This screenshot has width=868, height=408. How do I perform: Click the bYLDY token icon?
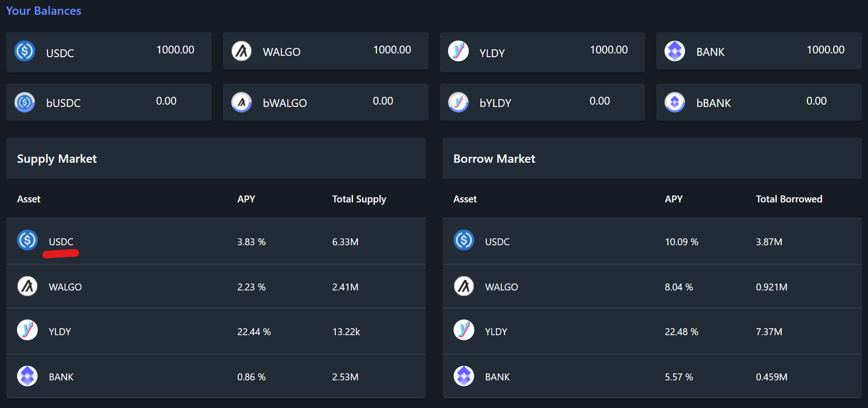coord(458,102)
